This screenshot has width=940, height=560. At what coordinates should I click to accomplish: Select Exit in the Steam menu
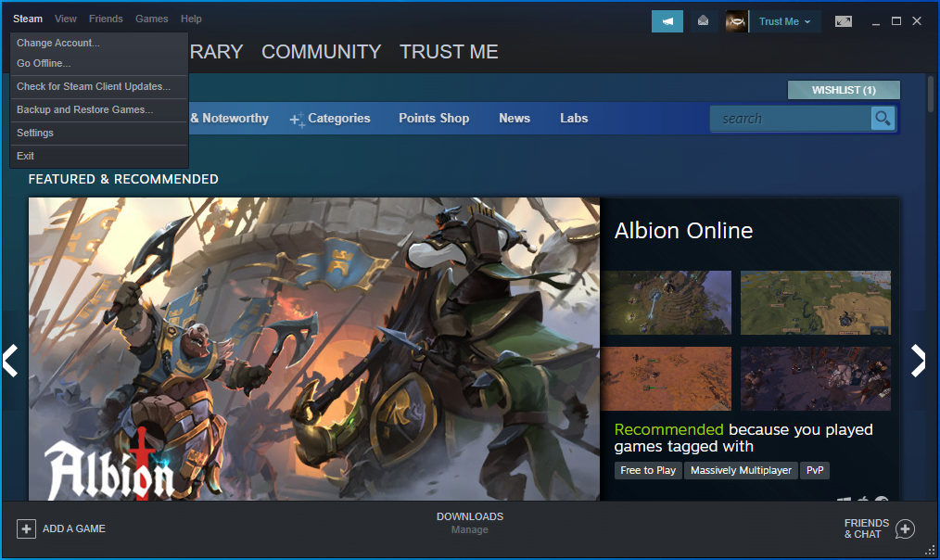pyautogui.click(x=99, y=156)
